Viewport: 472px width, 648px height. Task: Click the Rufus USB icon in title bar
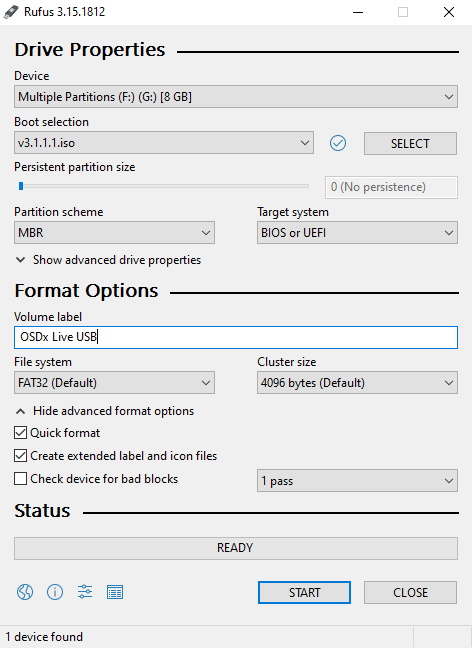(11, 12)
